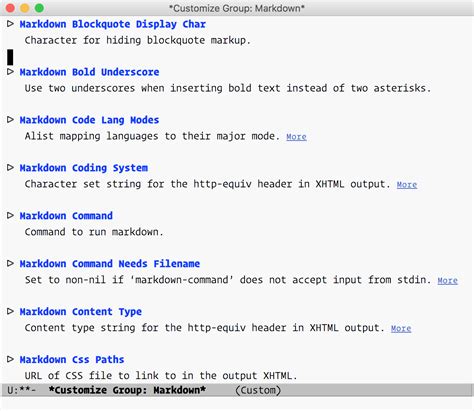This screenshot has height=411, width=474.
Task: Maximize the window with green button
Action: (x=39, y=8)
